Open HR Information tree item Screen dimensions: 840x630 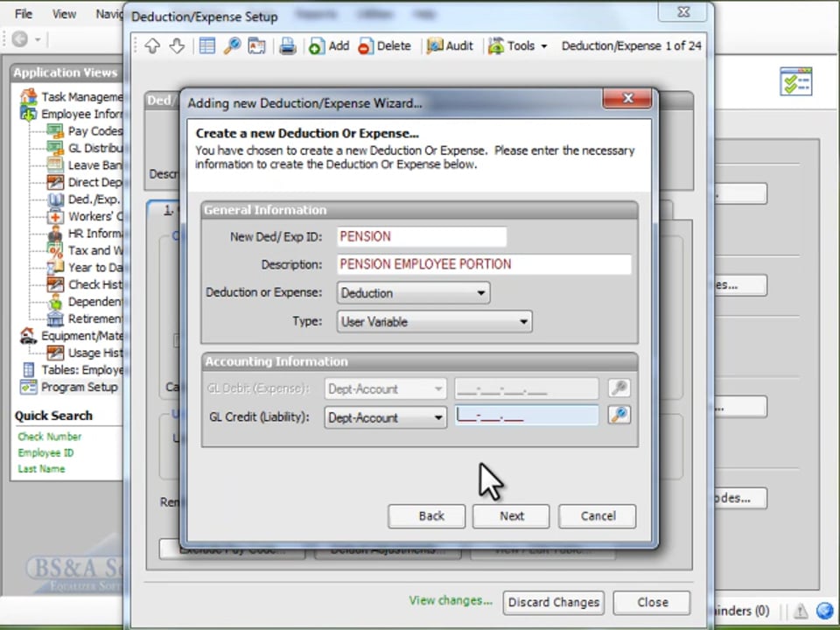click(x=85, y=234)
